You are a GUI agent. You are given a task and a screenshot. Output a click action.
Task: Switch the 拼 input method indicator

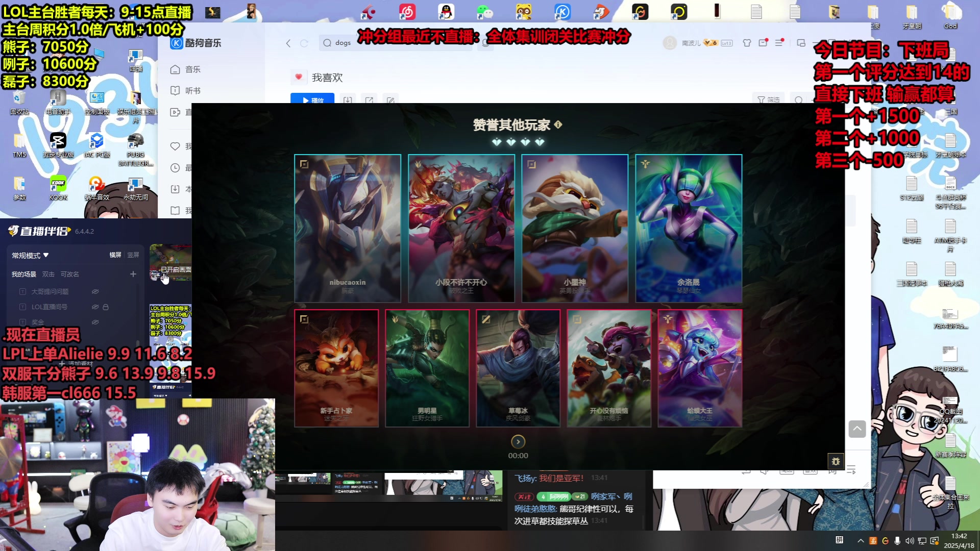click(x=839, y=540)
